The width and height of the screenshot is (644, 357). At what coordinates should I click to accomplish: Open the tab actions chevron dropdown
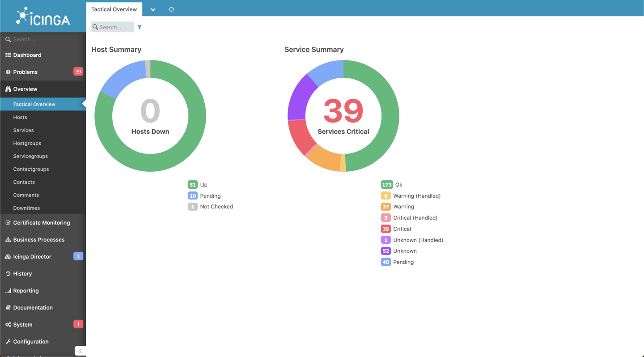click(x=153, y=9)
